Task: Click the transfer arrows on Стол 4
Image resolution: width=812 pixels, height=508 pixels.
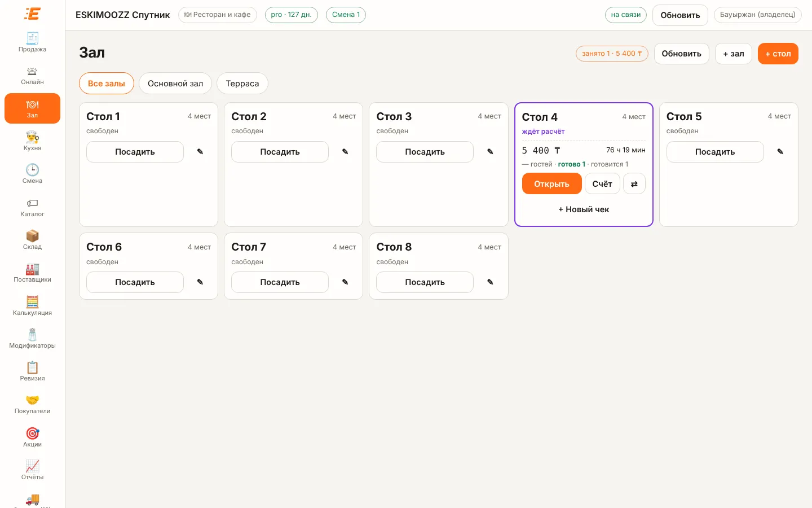Action: (x=634, y=184)
